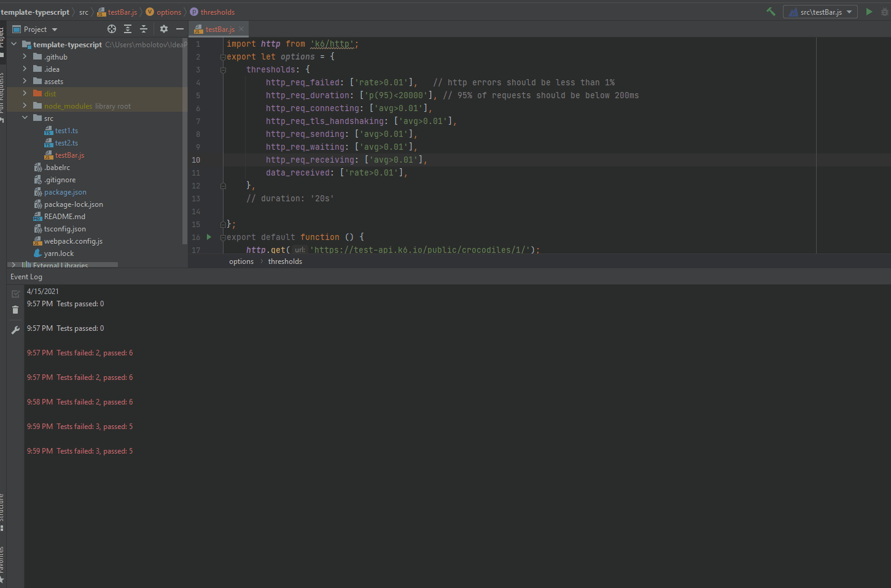The height and width of the screenshot is (588, 891).
Task: Switch to the testBar.js editor tab
Action: (x=219, y=28)
